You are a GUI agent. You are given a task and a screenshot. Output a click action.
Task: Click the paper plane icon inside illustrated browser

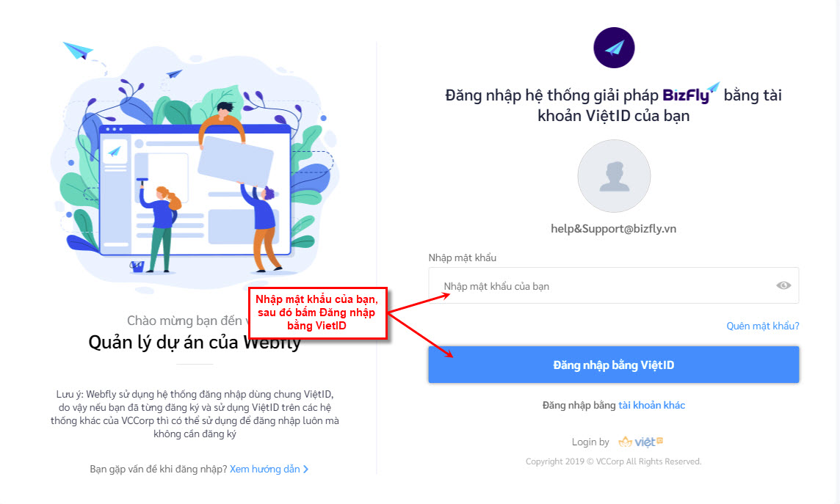115,151
